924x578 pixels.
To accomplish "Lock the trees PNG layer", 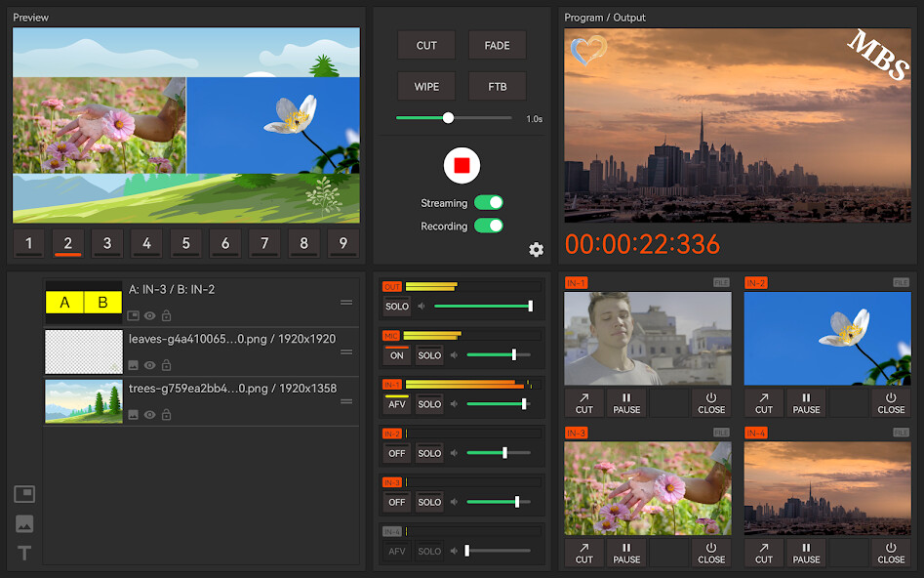I will [166, 415].
